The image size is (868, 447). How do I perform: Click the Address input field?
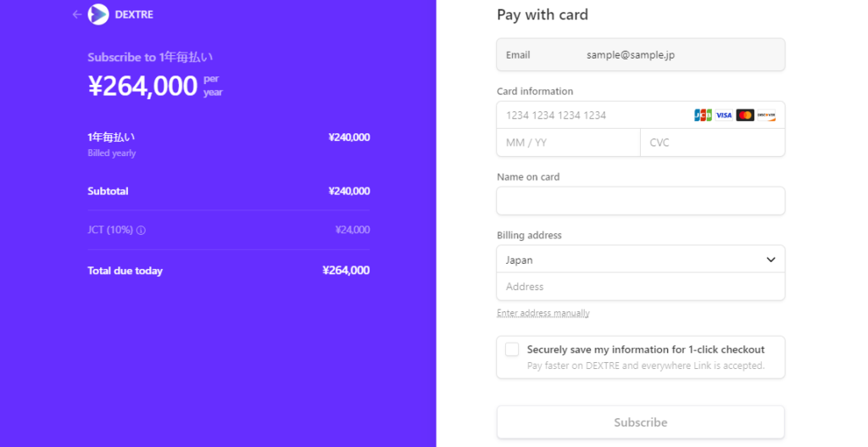click(x=640, y=287)
